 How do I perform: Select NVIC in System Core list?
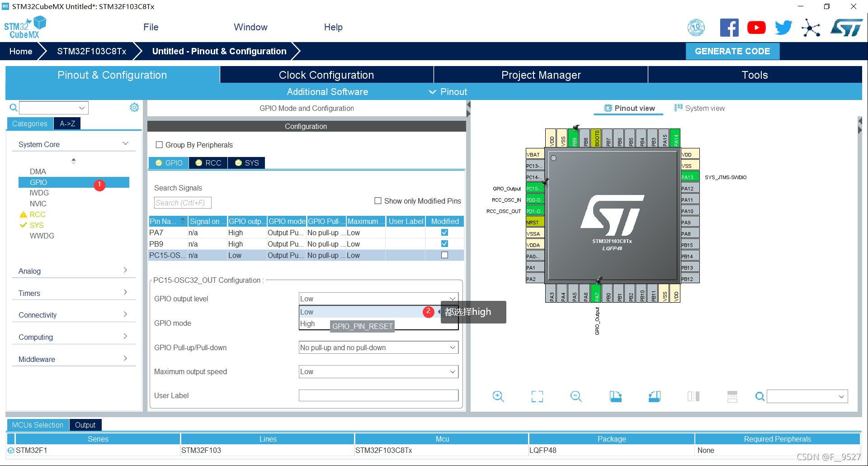click(38, 204)
